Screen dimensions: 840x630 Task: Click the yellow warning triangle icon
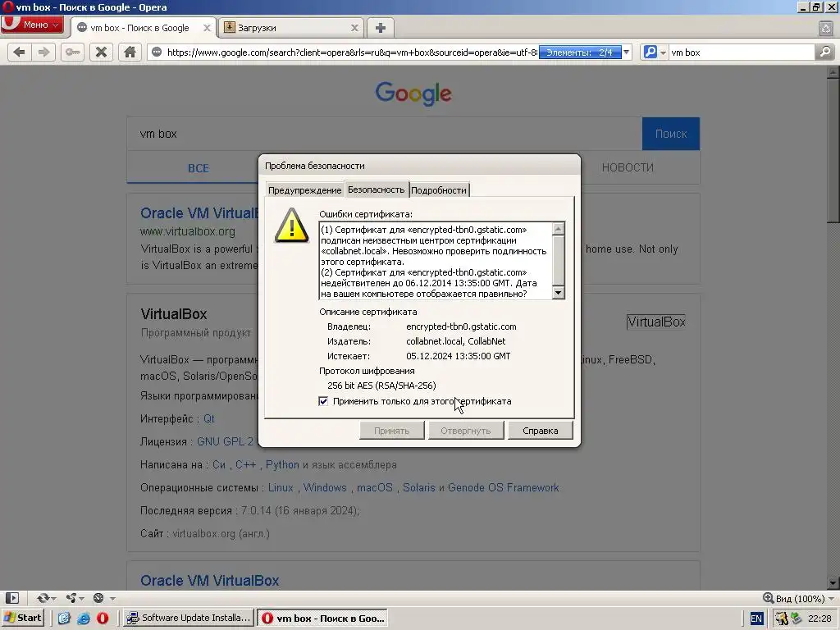click(x=291, y=226)
